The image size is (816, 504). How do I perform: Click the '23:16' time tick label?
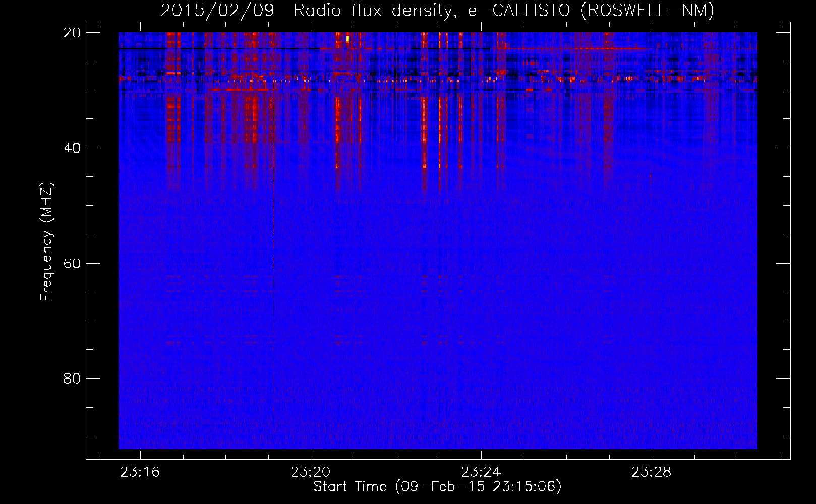140,472
